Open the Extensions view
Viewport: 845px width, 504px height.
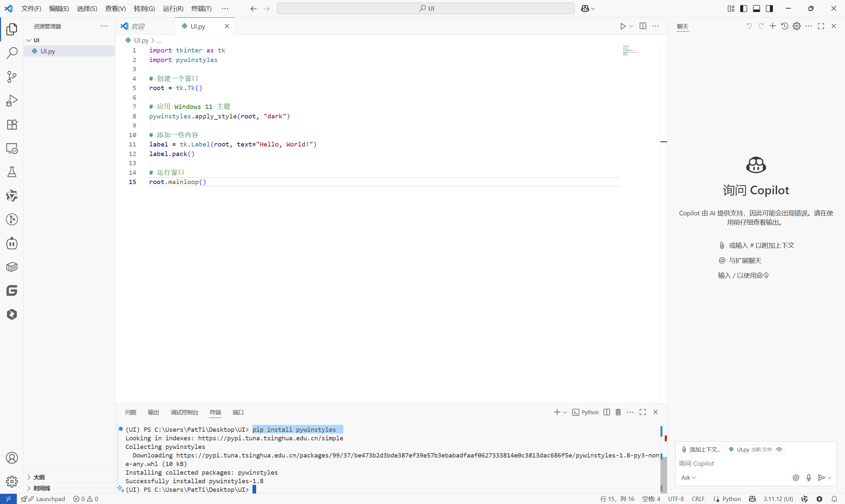tap(12, 124)
